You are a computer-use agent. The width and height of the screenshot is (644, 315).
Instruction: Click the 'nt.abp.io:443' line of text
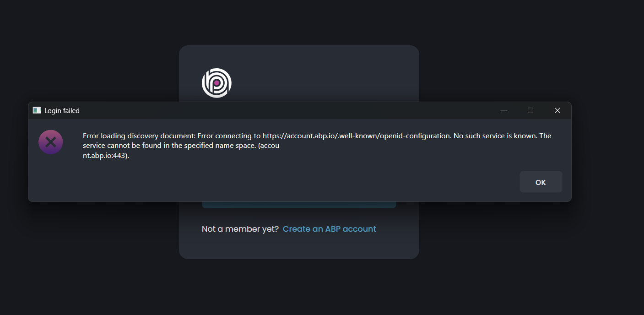[106, 156]
